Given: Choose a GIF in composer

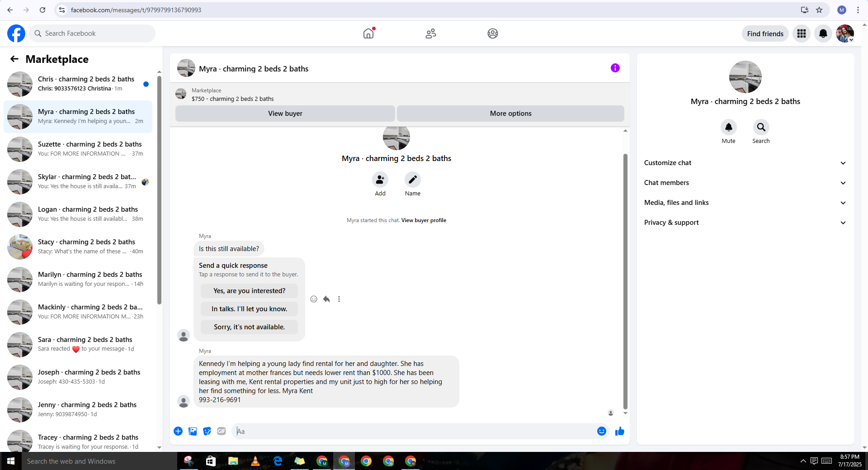Looking at the screenshot, I should click(x=222, y=431).
